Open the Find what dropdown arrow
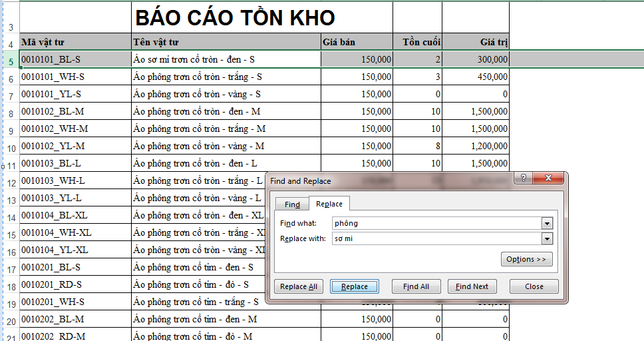The image size is (644, 341). click(547, 224)
